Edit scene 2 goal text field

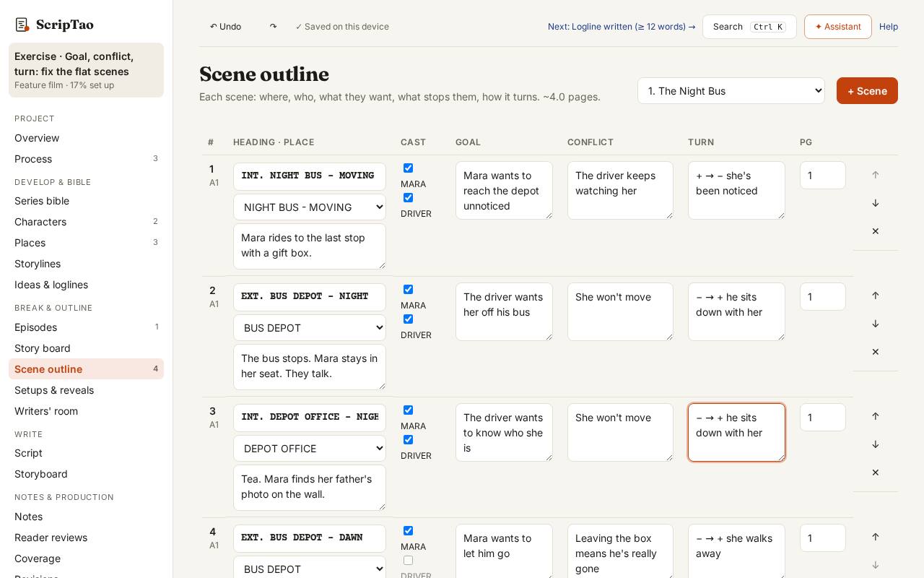click(x=504, y=311)
